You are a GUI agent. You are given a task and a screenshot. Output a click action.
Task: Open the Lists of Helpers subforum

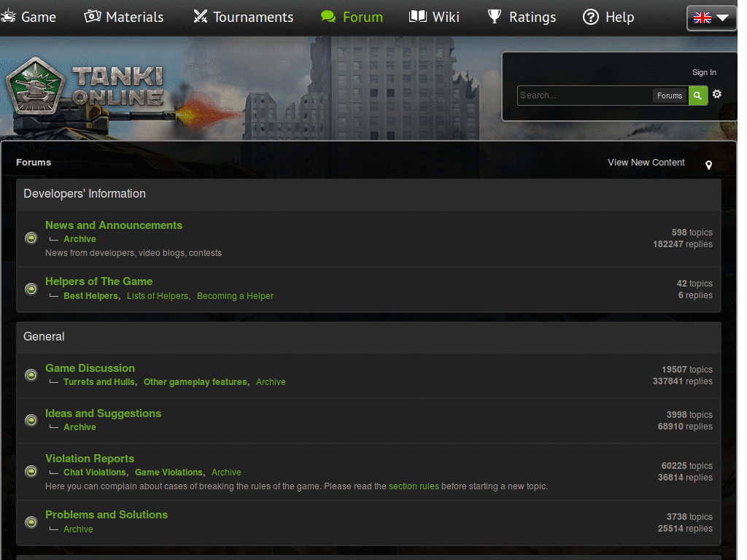(x=158, y=296)
